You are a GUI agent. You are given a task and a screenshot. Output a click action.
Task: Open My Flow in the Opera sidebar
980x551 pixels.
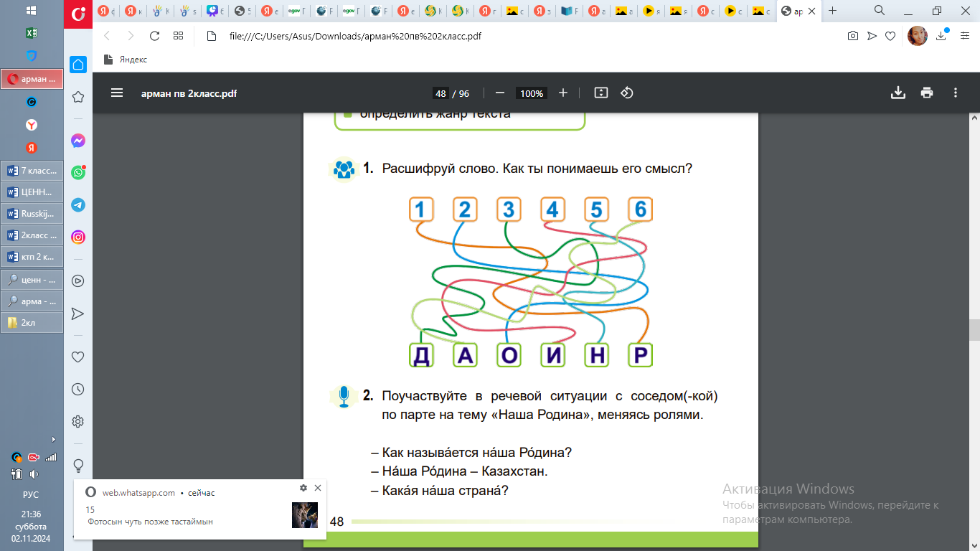pos(78,314)
